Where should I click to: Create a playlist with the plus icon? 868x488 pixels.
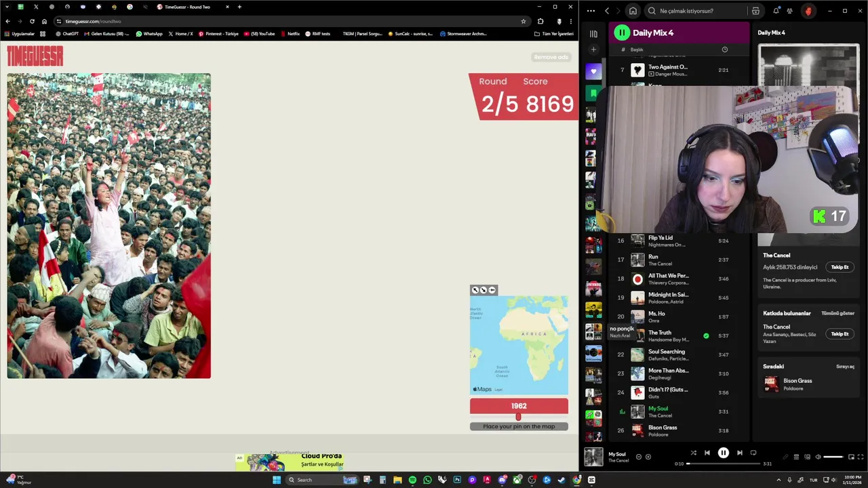tap(593, 49)
